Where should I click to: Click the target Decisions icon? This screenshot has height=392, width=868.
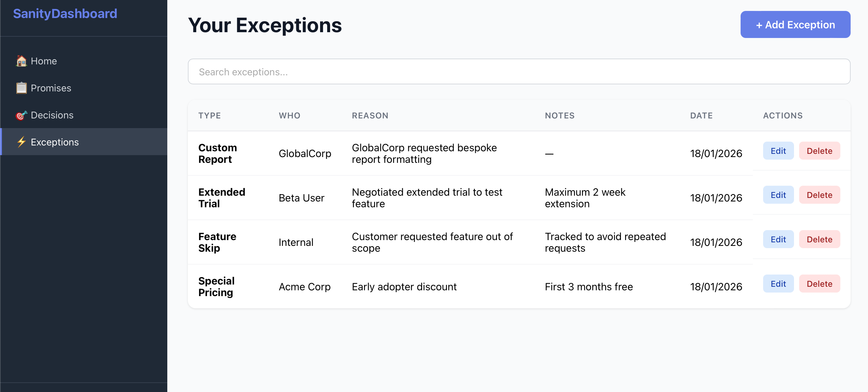coord(21,115)
